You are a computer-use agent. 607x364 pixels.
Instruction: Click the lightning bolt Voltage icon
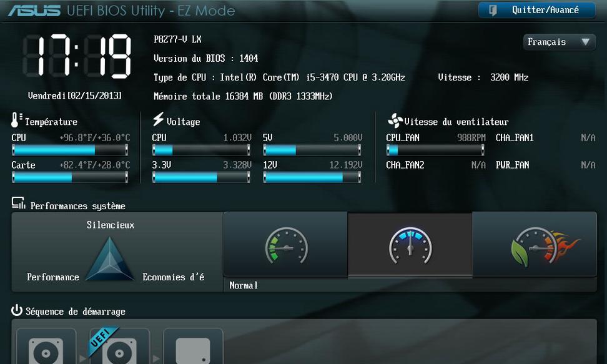[x=158, y=119]
